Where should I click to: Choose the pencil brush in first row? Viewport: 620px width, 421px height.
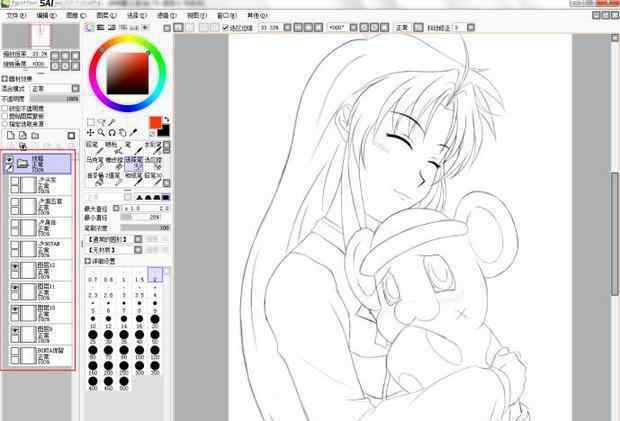96,147
